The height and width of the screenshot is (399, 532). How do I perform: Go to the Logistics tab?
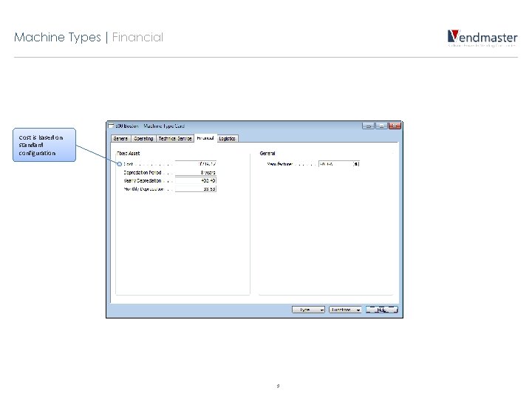click(x=227, y=138)
